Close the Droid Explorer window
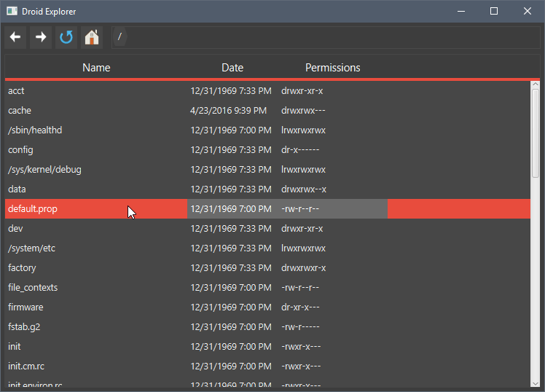The width and height of the screenshot is (545, 392). pos(528,12)
